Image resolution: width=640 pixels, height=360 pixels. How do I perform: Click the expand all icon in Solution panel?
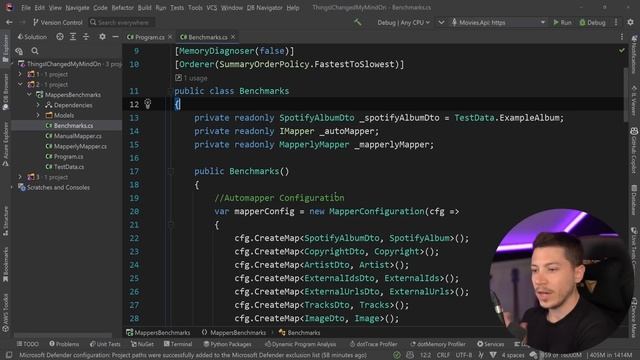(73, 37)
